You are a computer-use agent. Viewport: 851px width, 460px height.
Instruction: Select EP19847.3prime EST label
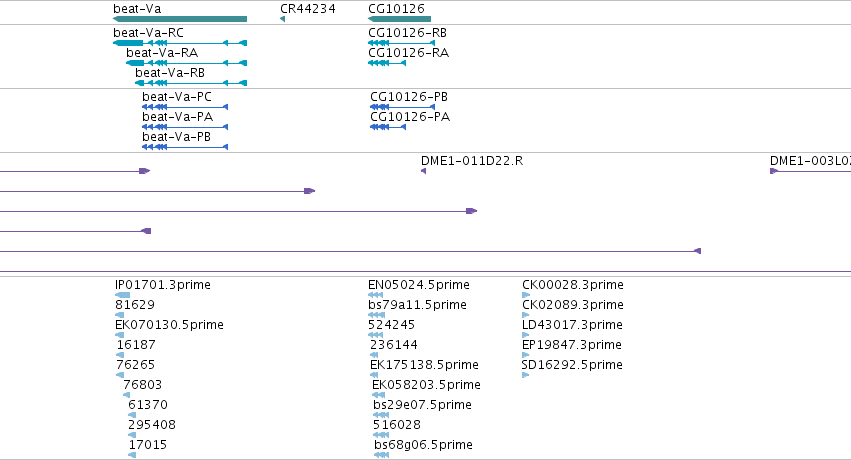pos(572,345)
